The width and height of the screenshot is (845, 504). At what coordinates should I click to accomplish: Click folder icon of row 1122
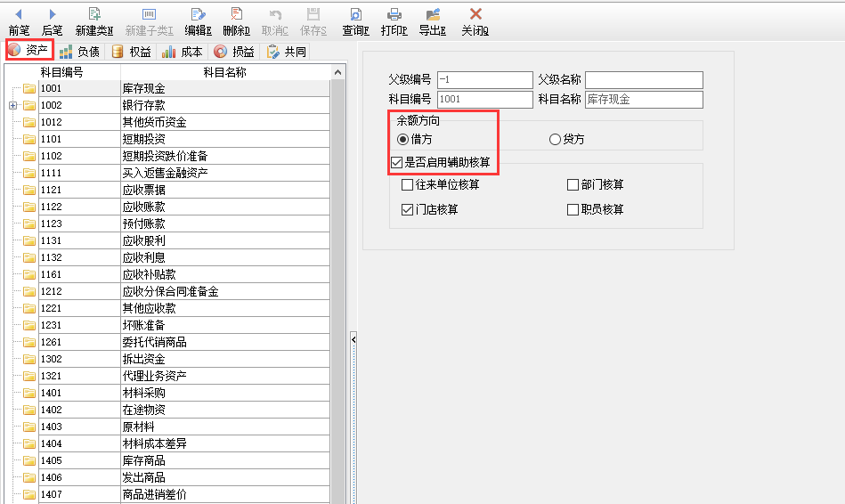[x=29, y=207]
